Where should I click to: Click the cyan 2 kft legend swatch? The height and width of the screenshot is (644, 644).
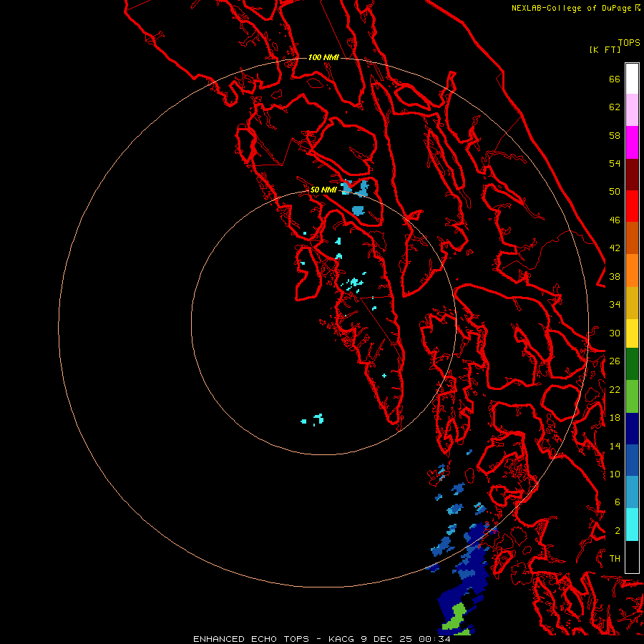(632, 525)
